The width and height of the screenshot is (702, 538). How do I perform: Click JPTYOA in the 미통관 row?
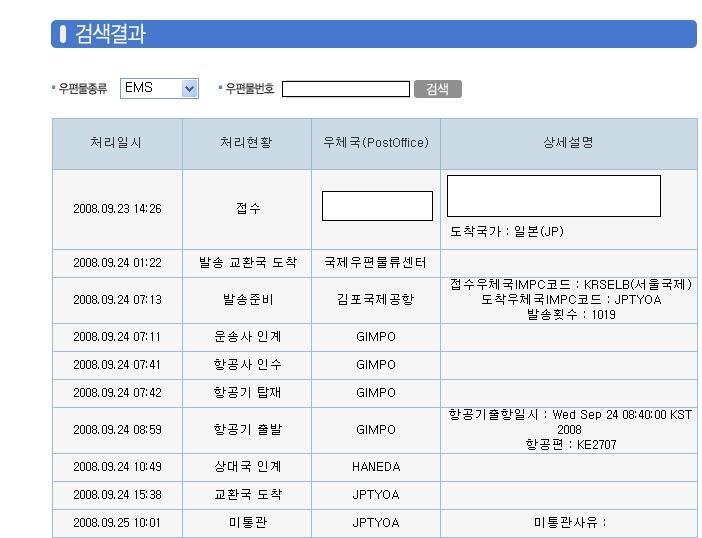point(376,523)
